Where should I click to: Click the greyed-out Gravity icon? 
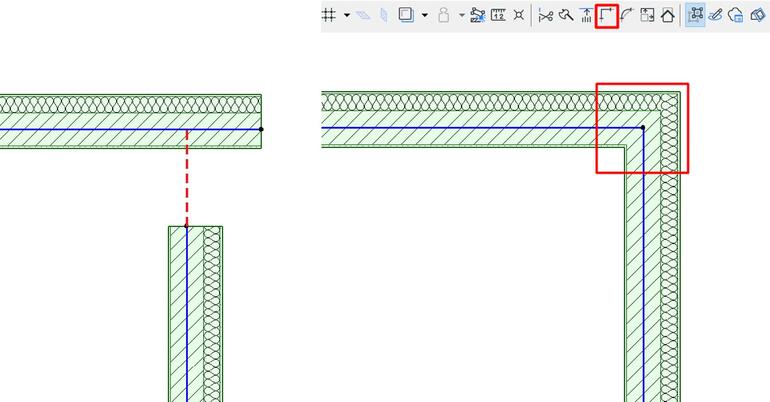click(x=443, y=15)
